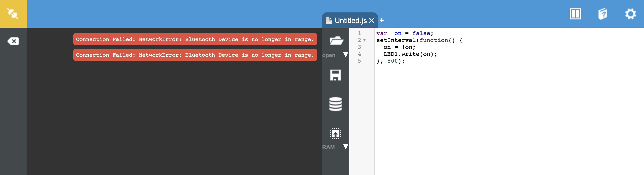The width and height of the screenshot is (644, 175).
Task: Click line number 1 in the gutter
Action: click(359, 33)
